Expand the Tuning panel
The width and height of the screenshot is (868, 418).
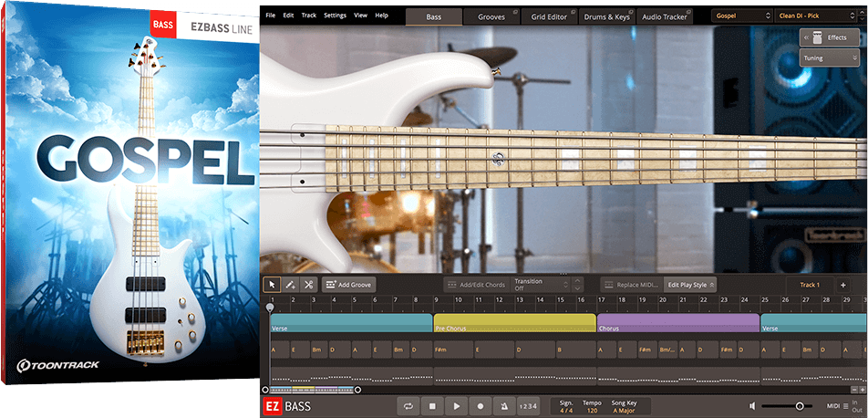(x=829, y=57)
